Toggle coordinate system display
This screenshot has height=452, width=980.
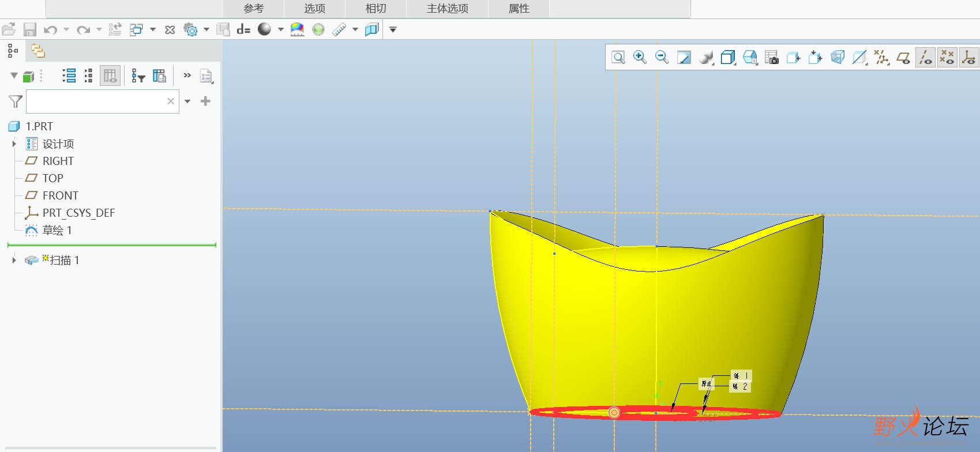[x=969, y=57]
